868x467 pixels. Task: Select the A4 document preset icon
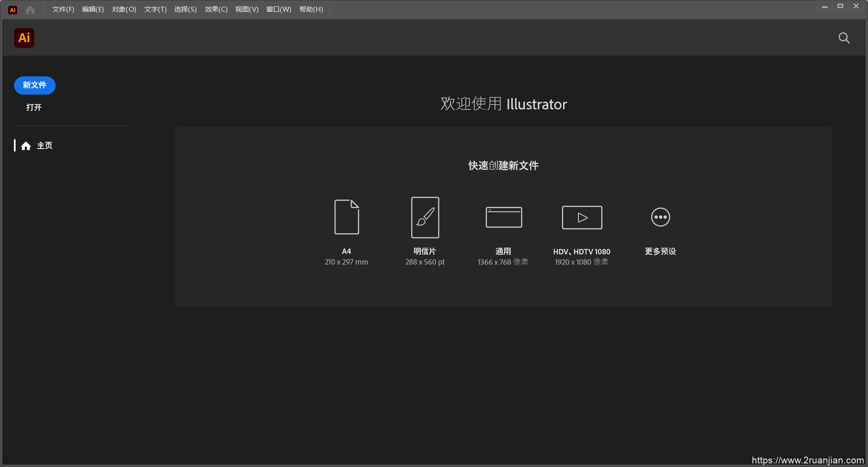[347, 217]
